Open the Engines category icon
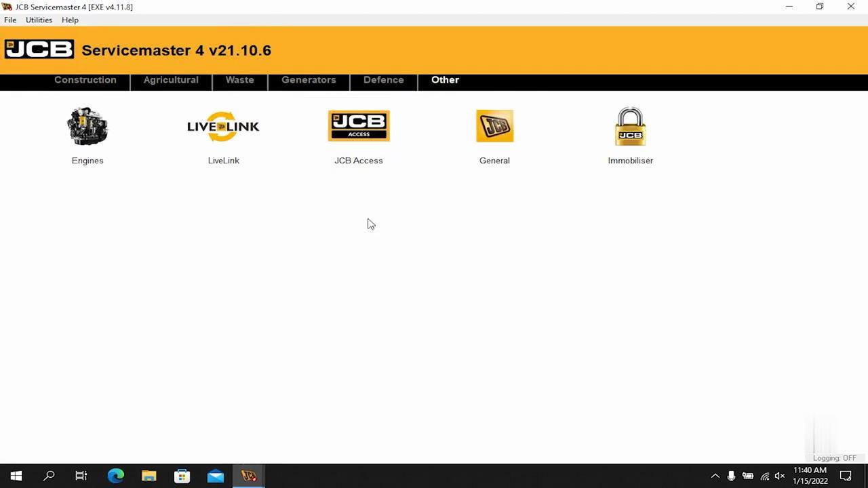The width and height of the screenshot is (868, 488). [87, 126]
